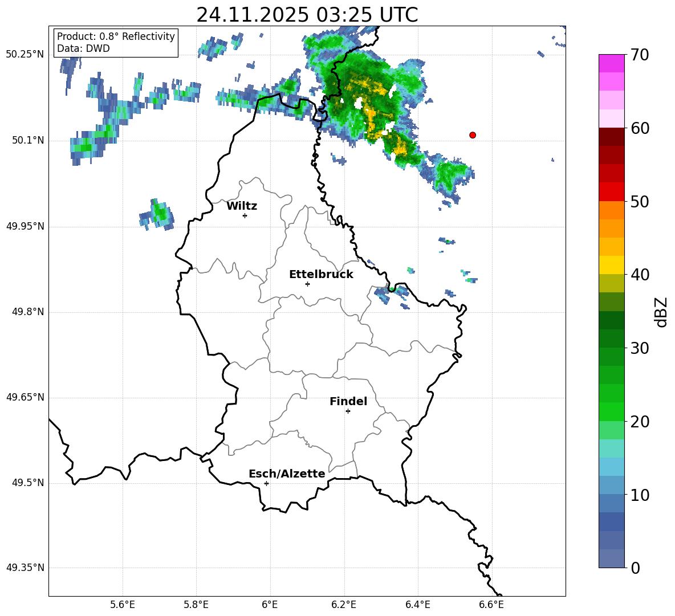Click colorbar tick label 40
The height and width of the screenshot is (616, 675).
click(x=640, y=275)
